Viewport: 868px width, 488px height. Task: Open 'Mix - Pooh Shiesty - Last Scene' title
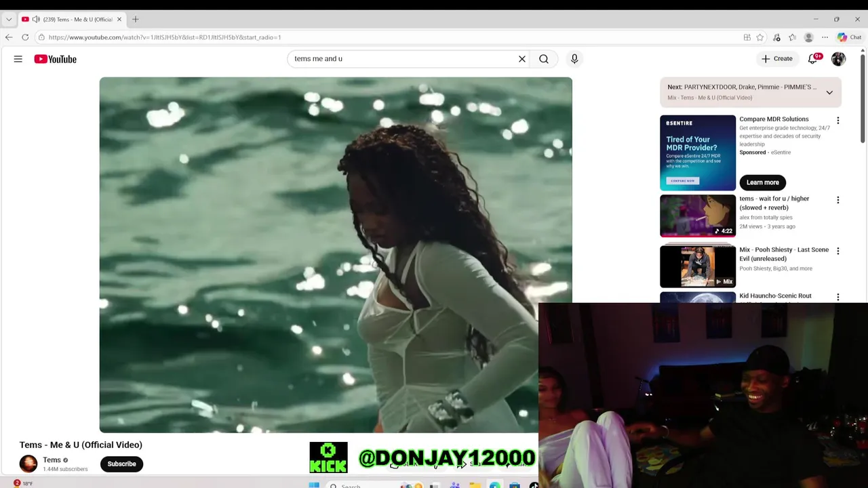click(784, 254)
